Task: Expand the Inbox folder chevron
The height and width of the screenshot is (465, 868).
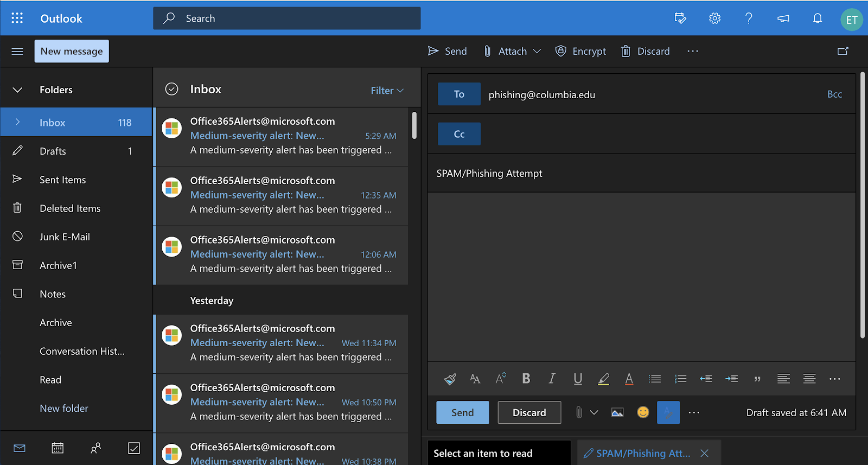Action: (x=17, y=122)
